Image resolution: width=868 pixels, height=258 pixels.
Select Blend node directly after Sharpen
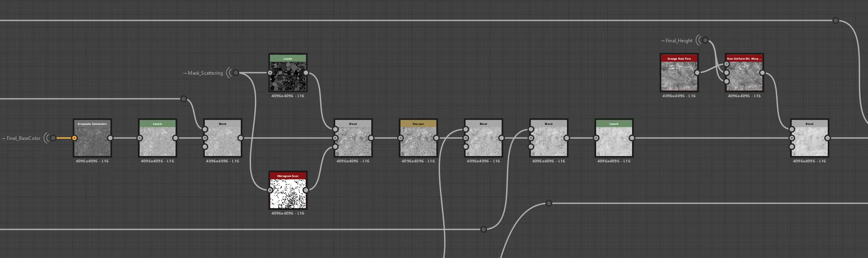click(x=483, y=138)
